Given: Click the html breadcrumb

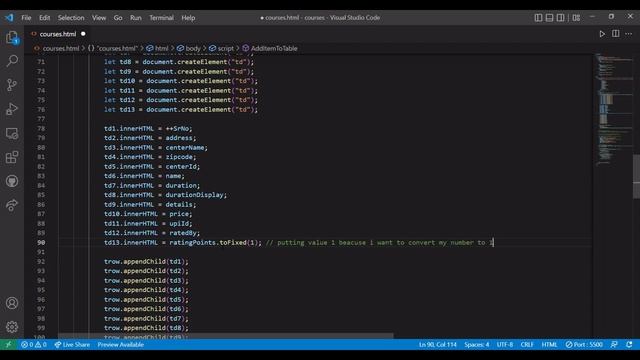Looking at the screenshot, I should pos(162,48).
